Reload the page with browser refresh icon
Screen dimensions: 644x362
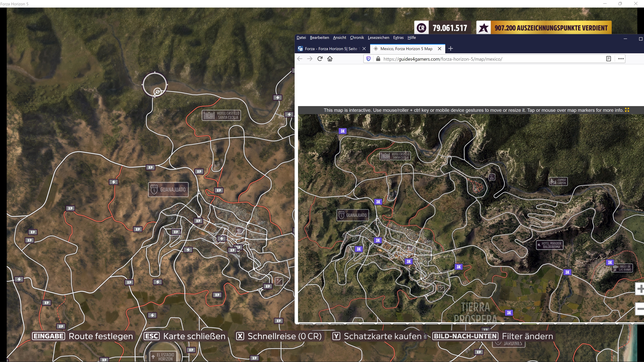point(320,59)
